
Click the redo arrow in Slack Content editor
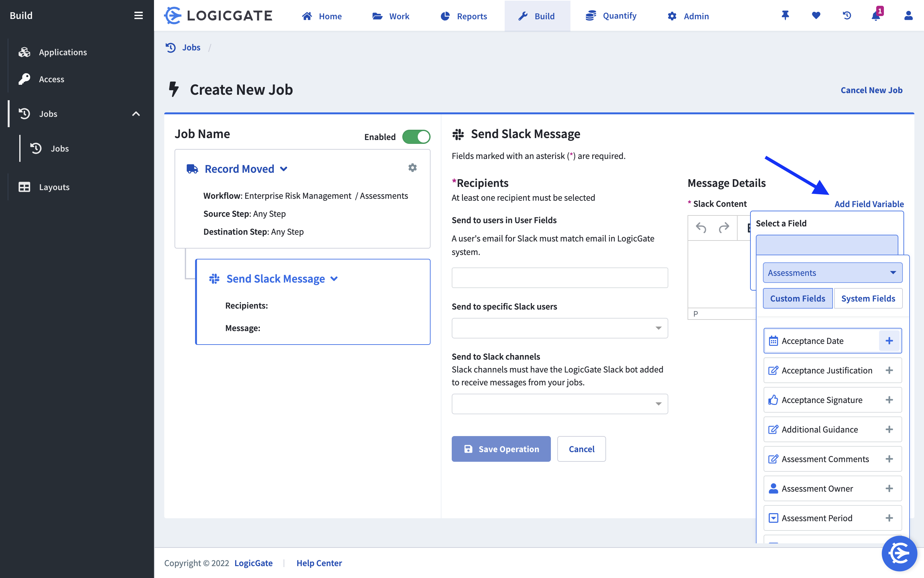coord(724,228)
